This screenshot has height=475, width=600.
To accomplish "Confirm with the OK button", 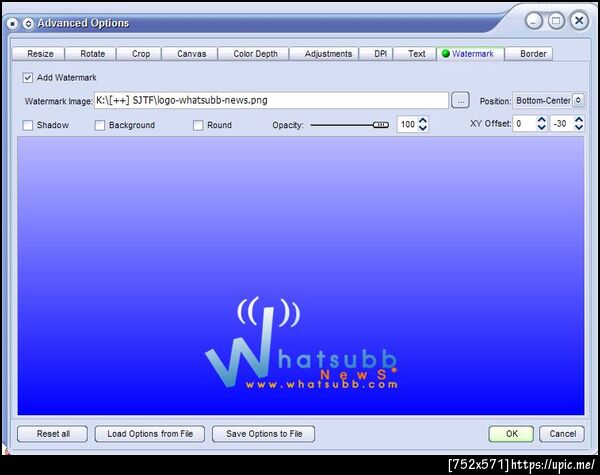I will click(511, 434).
